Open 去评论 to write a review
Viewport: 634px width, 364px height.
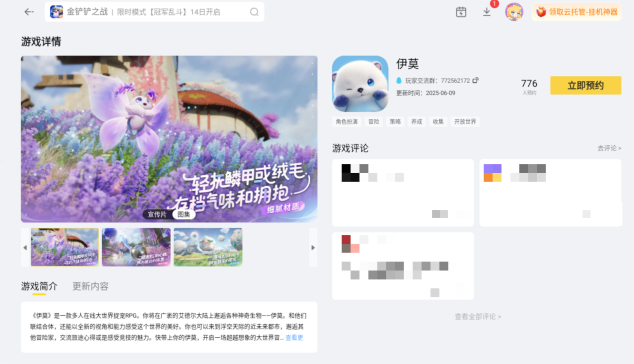609,148
